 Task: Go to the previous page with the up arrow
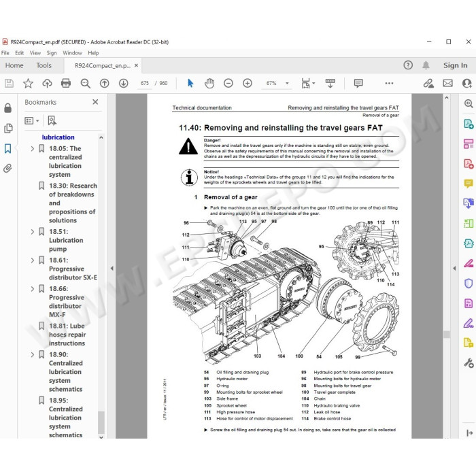105,83
